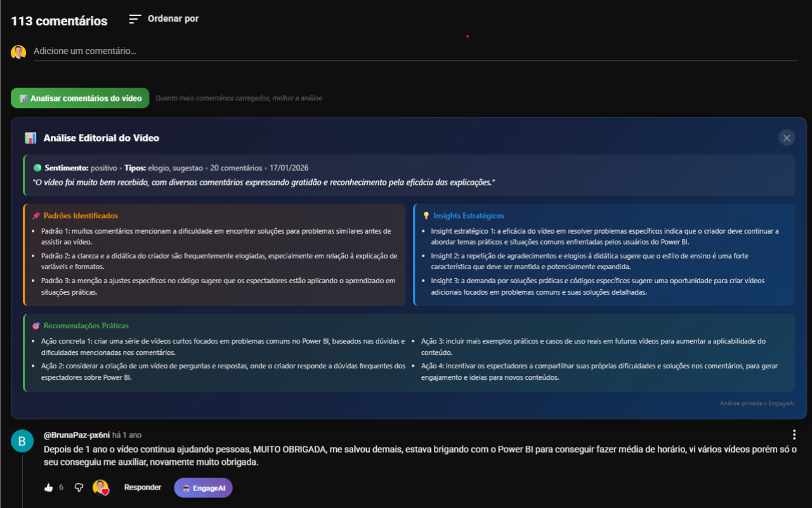Toggle the EngageAI reply assistant on the comment
The width and height of the screenshot is (812, 508).
coord(203,487)
